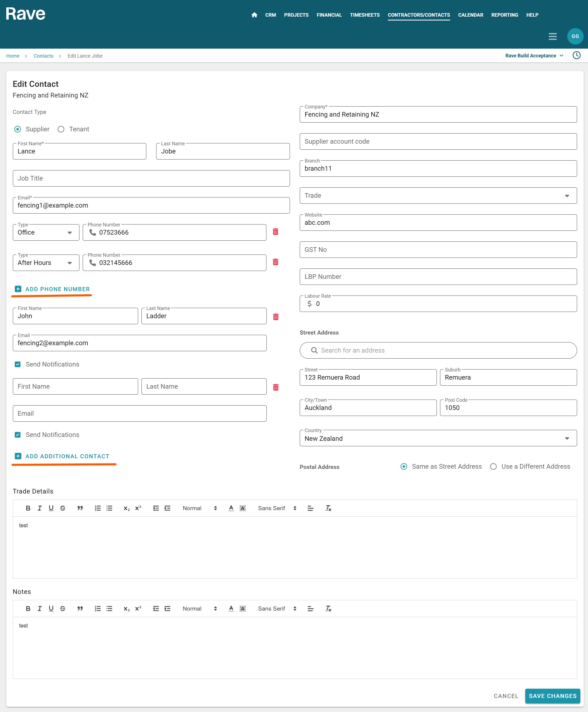Clear formatting in Trade Details toolbar
The height and width of the screenshot is (712, 588).
pyautogui.click(x=328, y=508)
